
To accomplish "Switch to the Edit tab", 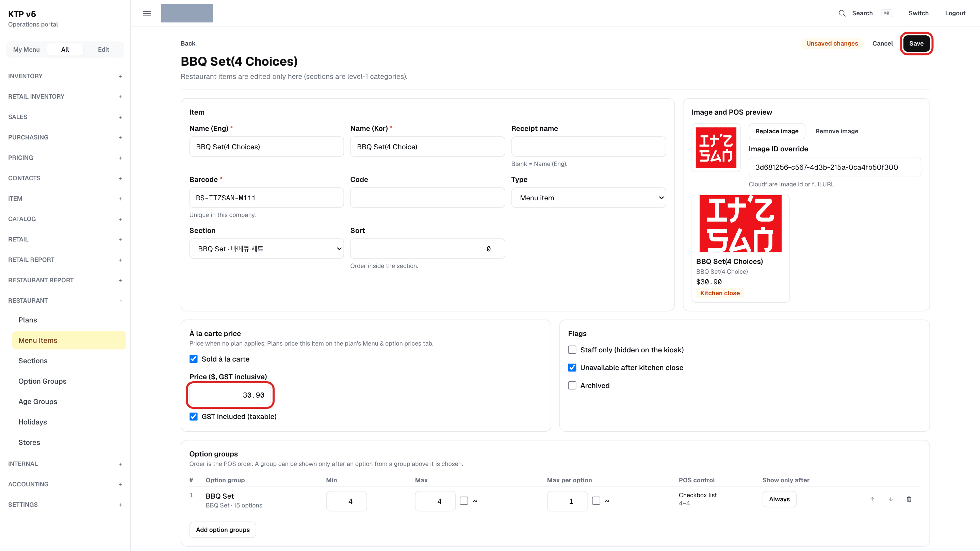I will click(103, 49).
